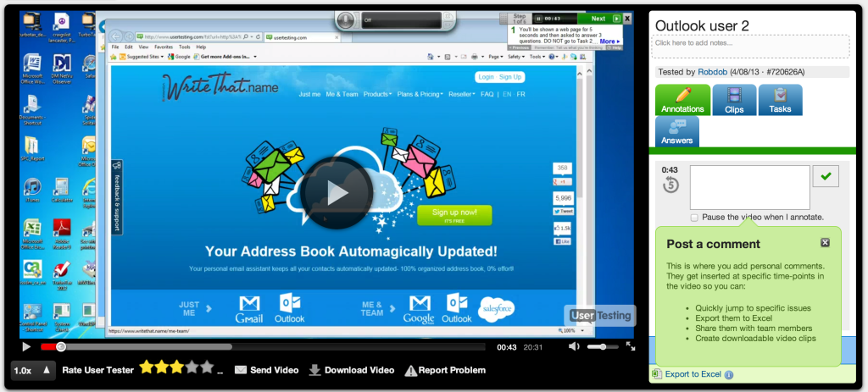Pause the recorder timer showing 00:43

pyautogui.click(x=538, y=19)
